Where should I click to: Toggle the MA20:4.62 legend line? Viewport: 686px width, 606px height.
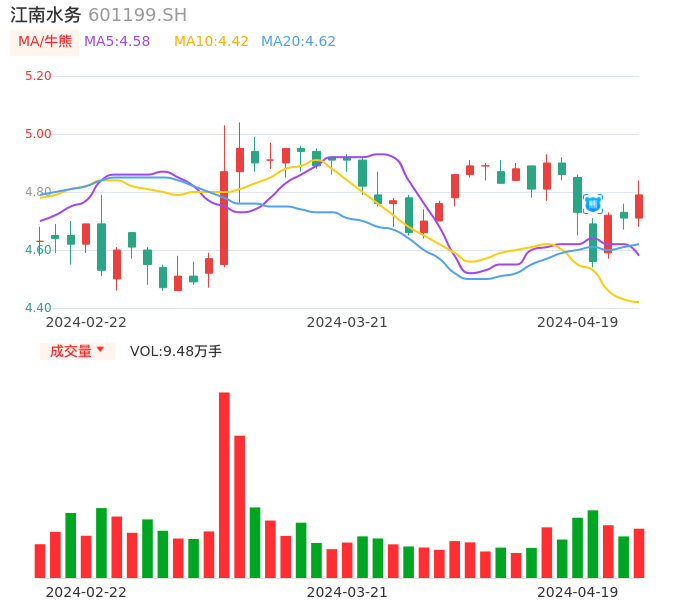pyautogui.click(x=298, y=42)
